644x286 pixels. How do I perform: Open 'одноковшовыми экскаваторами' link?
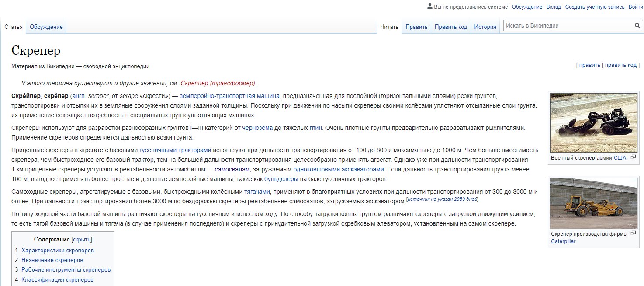pos(339,169)
